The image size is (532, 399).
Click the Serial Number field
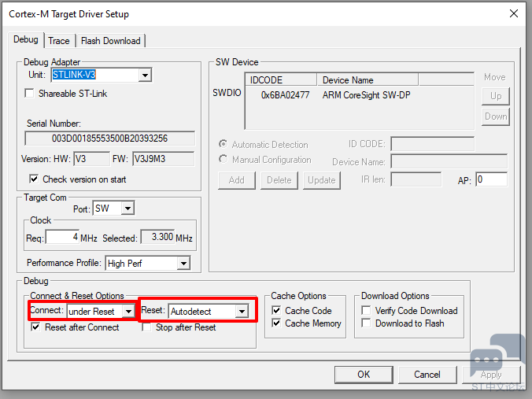pyautogui.click(x=109, y=139)
